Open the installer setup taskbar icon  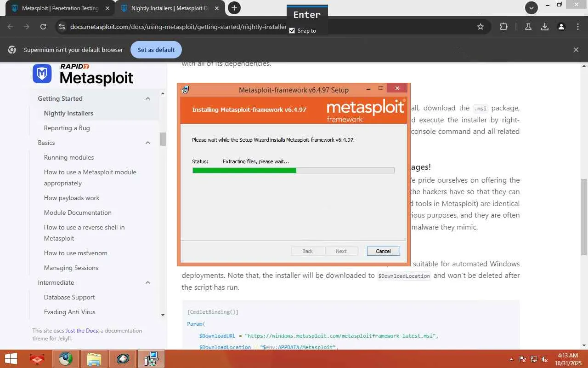151,359
